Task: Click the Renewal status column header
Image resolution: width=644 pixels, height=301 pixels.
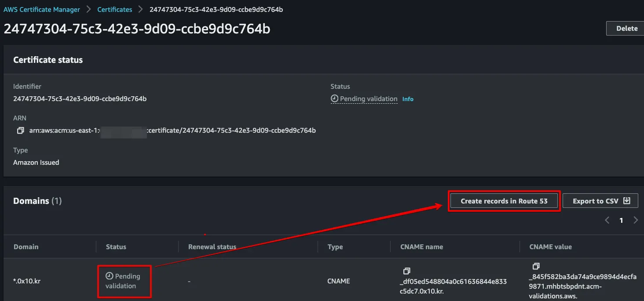Action: click(212, 247)
